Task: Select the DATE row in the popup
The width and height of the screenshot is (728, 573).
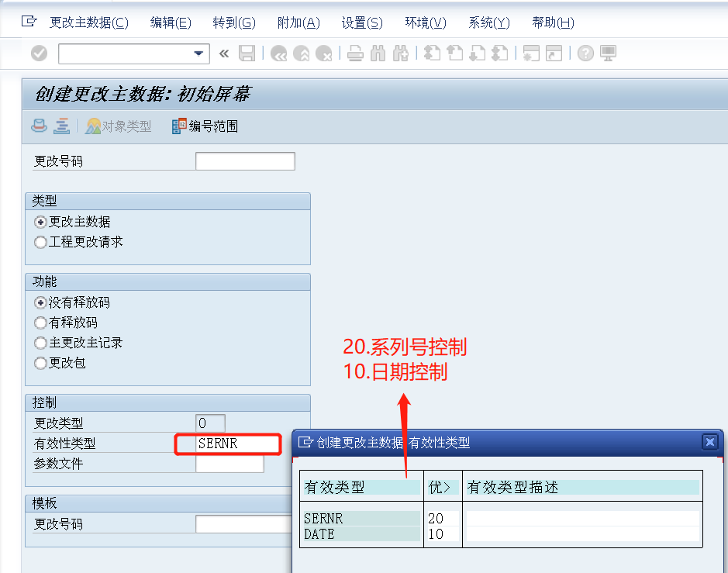Action: click(x=361, y=534)
